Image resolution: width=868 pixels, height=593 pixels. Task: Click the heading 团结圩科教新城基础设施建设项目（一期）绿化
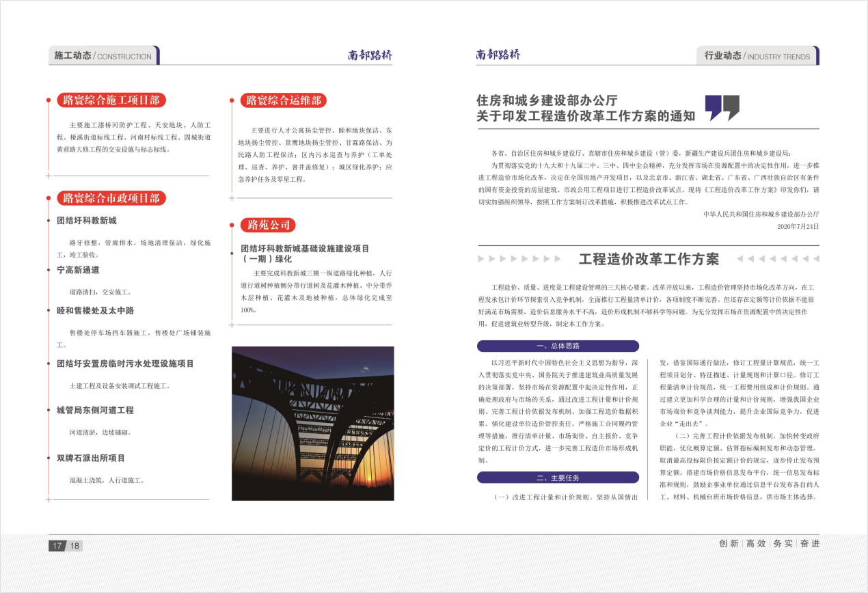tap(305, 253)
